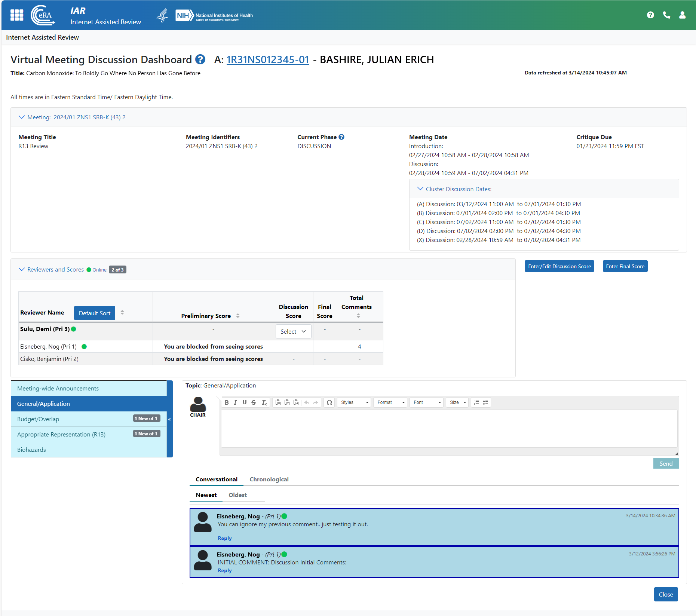Insert special character with Omega icon
Screen dimensions: 696x616
[329, 402]
